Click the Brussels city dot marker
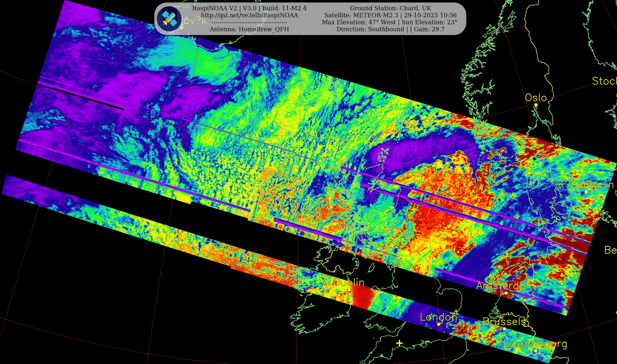This screenshot has height=364, width=617. click(x=504, y=329)
